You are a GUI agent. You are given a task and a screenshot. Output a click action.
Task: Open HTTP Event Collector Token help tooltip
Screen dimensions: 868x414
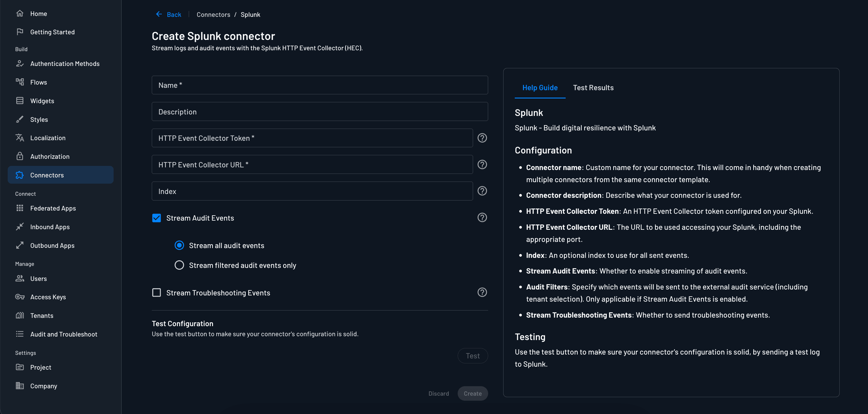(x=482, y=138)
